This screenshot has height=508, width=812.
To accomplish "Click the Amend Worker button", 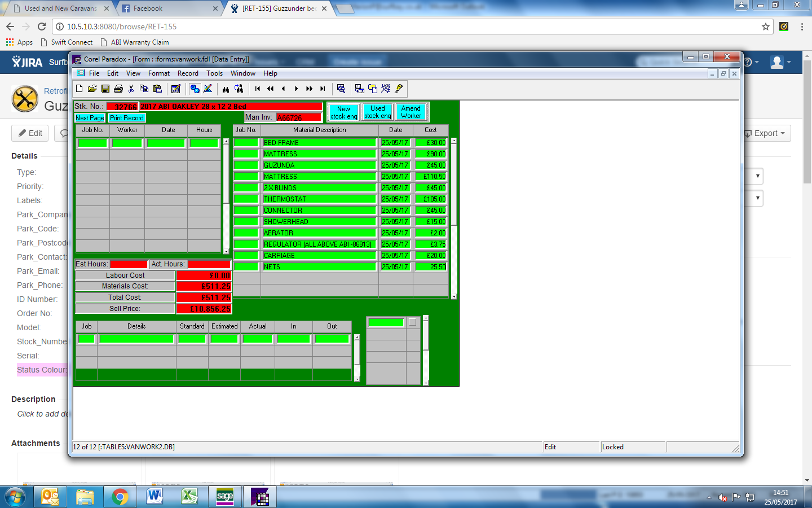I will [x=411, y=112].
